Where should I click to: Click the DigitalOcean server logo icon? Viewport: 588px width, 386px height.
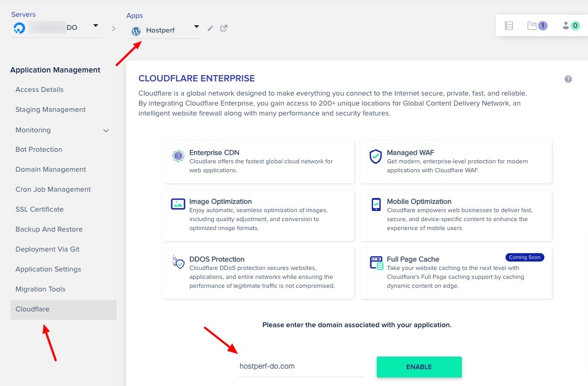19,28
